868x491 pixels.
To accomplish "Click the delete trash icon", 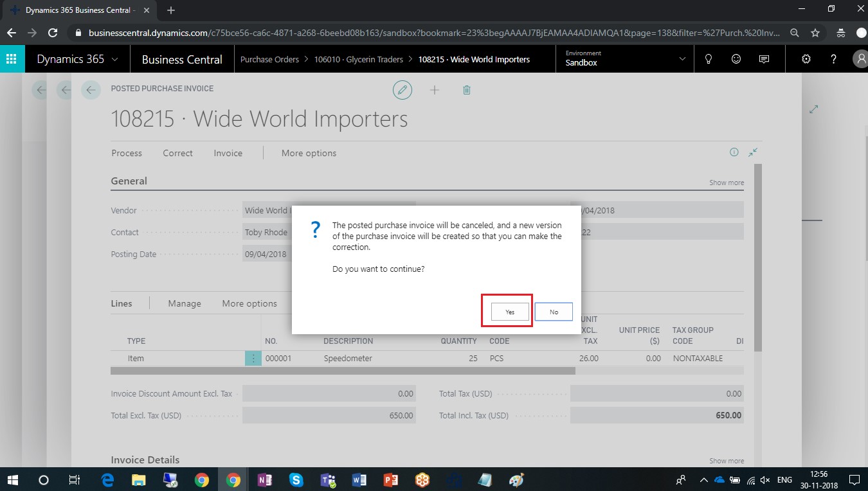I will click(467, 90).
